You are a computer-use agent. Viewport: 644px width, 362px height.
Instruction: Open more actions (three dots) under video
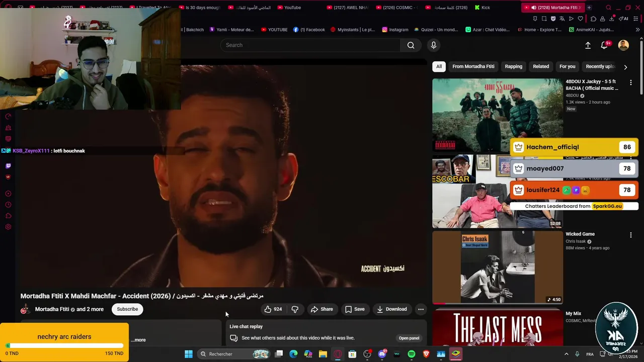(x=421, y=309)
